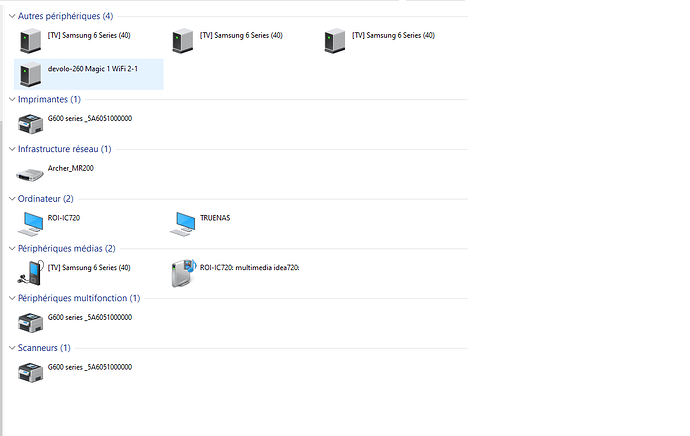The height and width of the screenshot is (436, 690).
Task: Select "[TV] Samsung 6 Series (40)" in Périphériques médias
Action: pyautogui.click(x=89, y=267)
